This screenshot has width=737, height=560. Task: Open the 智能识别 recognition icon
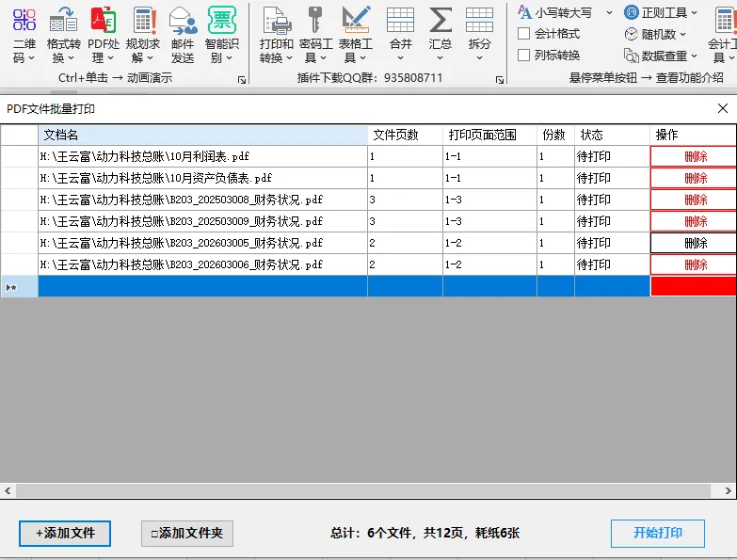(222, 20)
